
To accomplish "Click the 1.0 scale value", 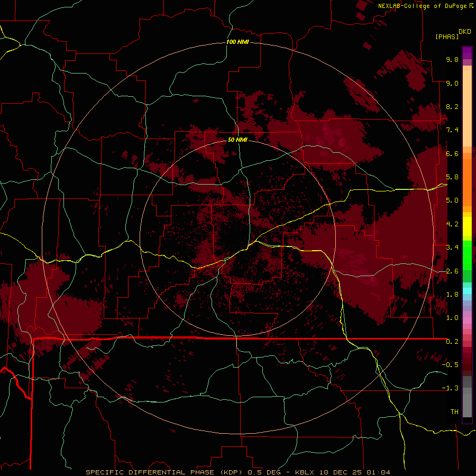I will [x=452, y=318].
